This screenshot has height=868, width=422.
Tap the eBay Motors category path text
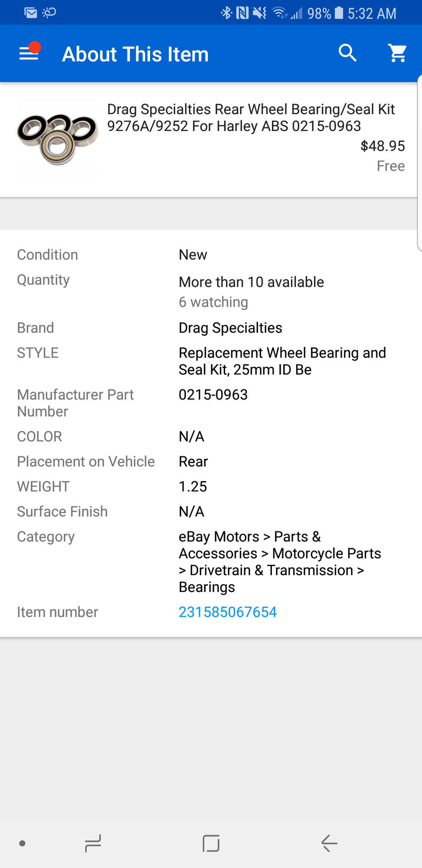pos(280,562)
